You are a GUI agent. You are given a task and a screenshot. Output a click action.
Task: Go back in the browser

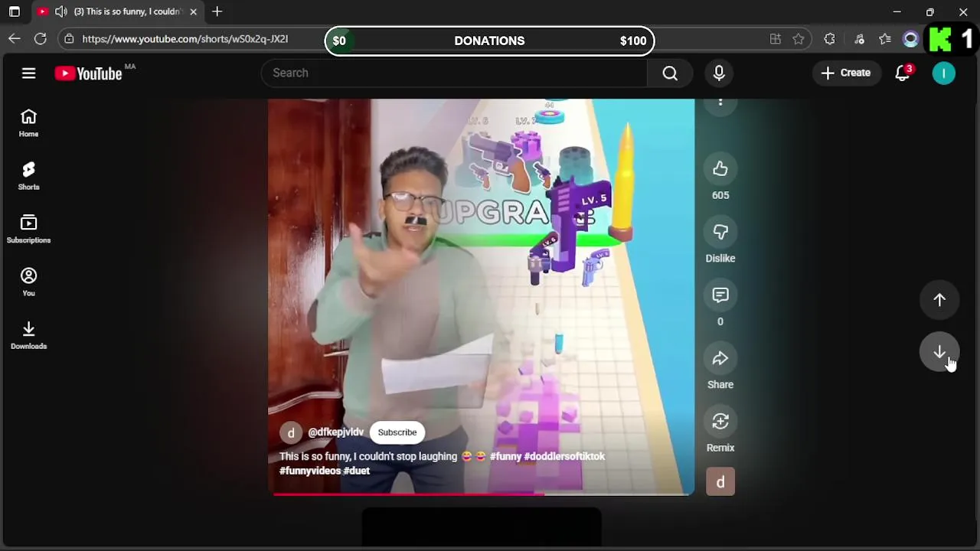(15, 39)
